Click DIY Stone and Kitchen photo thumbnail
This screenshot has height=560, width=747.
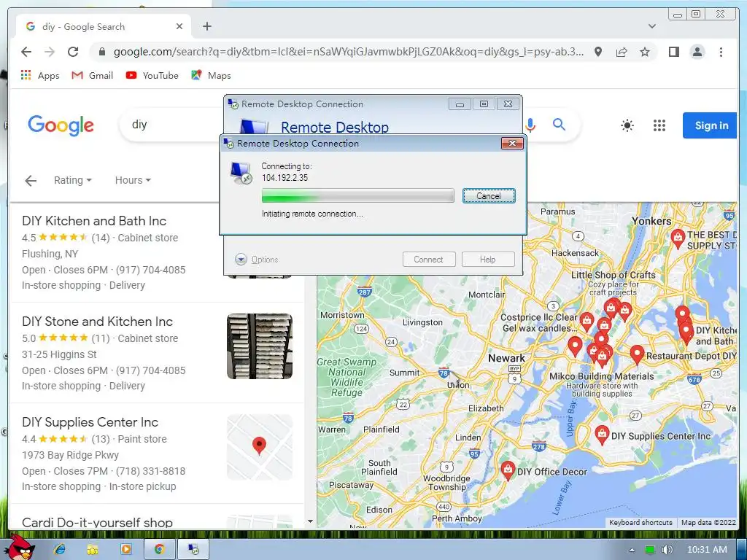[x=260, y=346]
